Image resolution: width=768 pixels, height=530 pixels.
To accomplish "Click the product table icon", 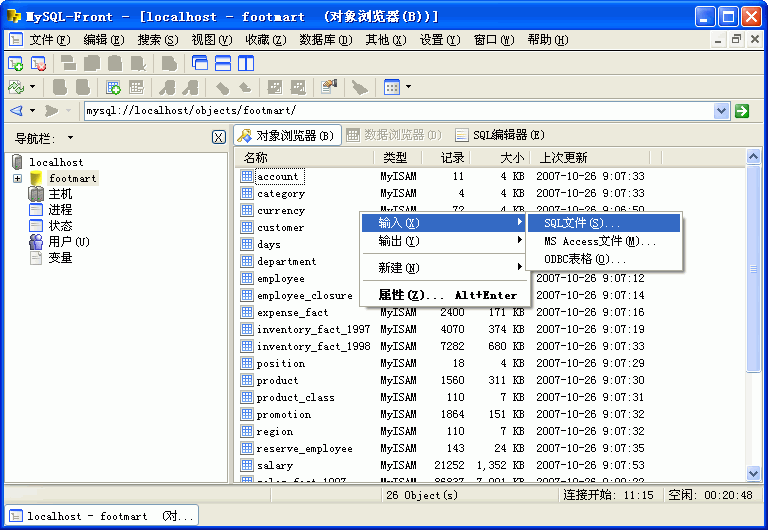I will click(247, 380).
